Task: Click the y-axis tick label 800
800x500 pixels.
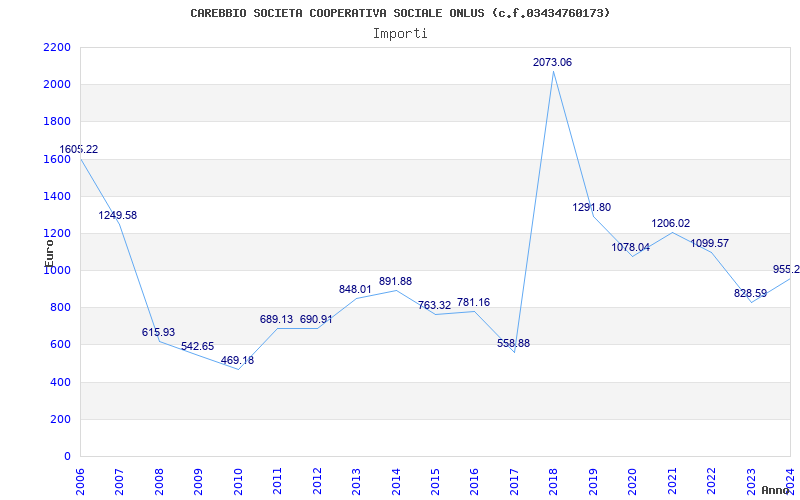Action: point(60,308)
